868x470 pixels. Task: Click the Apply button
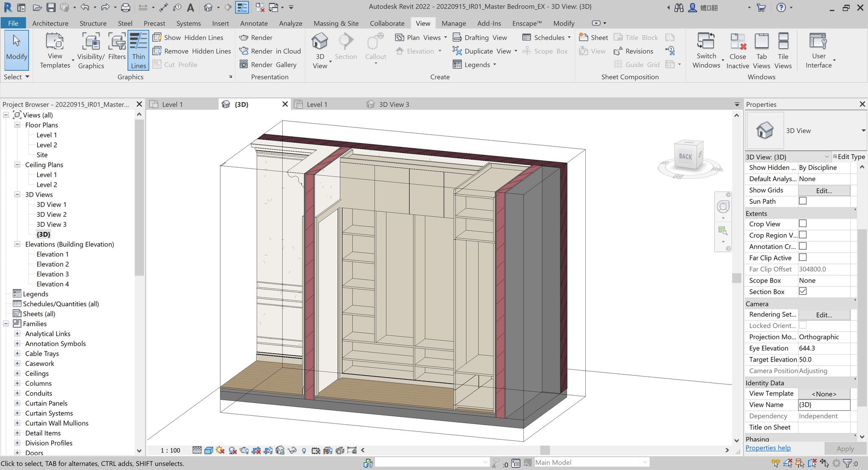pos(844,448)
